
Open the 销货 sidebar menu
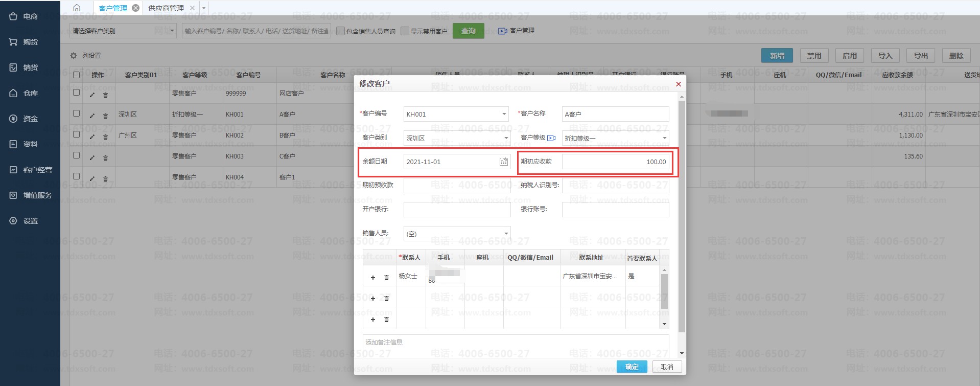[30, 67]
